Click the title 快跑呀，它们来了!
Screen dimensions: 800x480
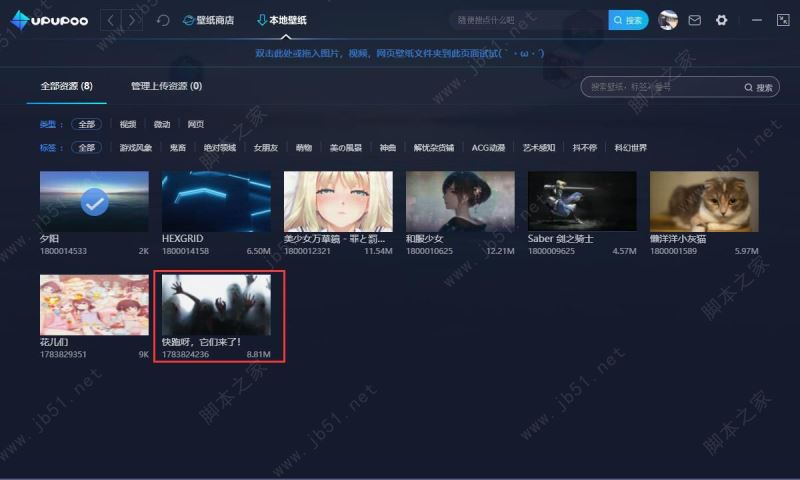[201, 342]
